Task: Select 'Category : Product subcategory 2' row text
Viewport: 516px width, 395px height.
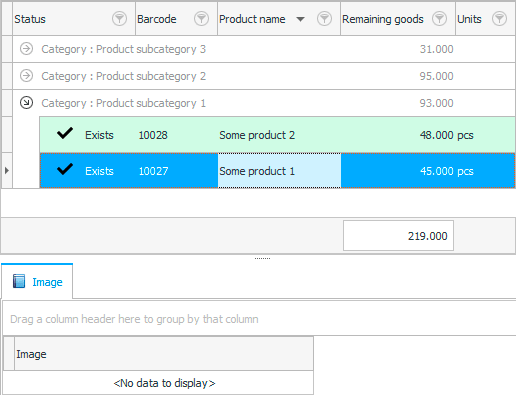Action: tap(123, 76)
